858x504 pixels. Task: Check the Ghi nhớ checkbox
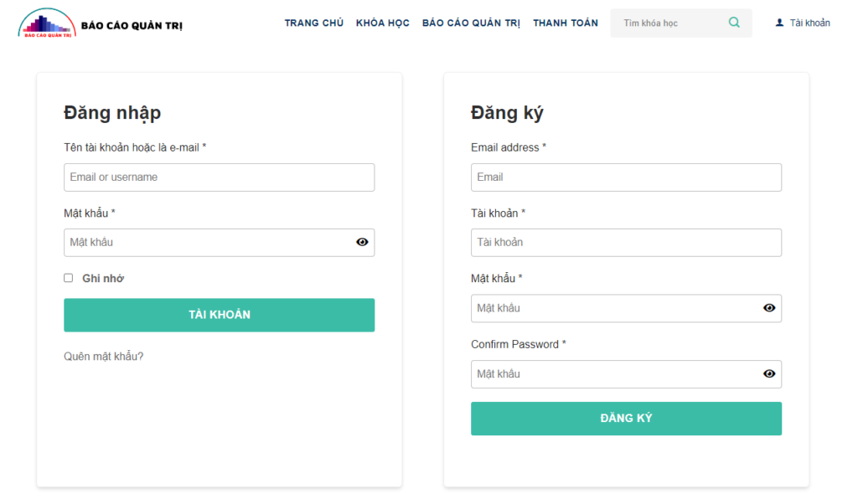pos(69,278)
